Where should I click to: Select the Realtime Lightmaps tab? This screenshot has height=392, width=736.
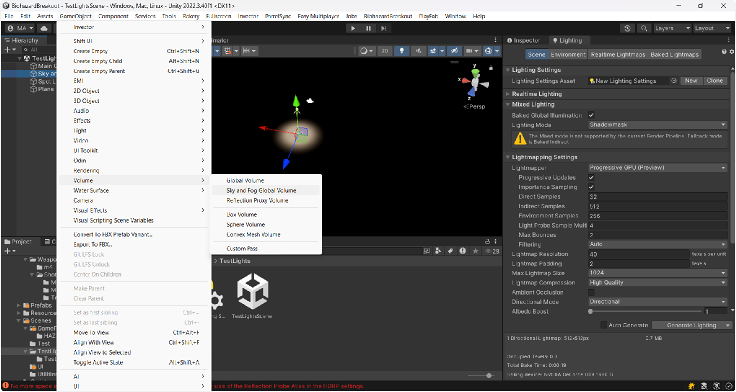[x=617, y=54]
